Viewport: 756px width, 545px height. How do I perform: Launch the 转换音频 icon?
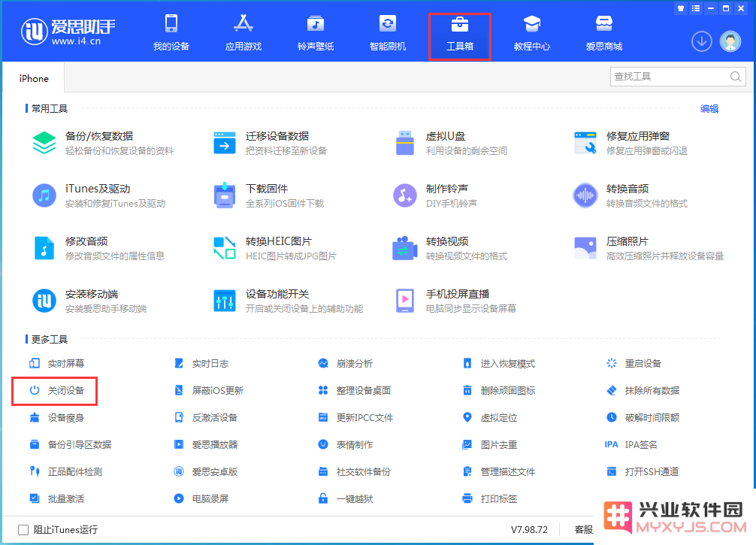point(585,195)
